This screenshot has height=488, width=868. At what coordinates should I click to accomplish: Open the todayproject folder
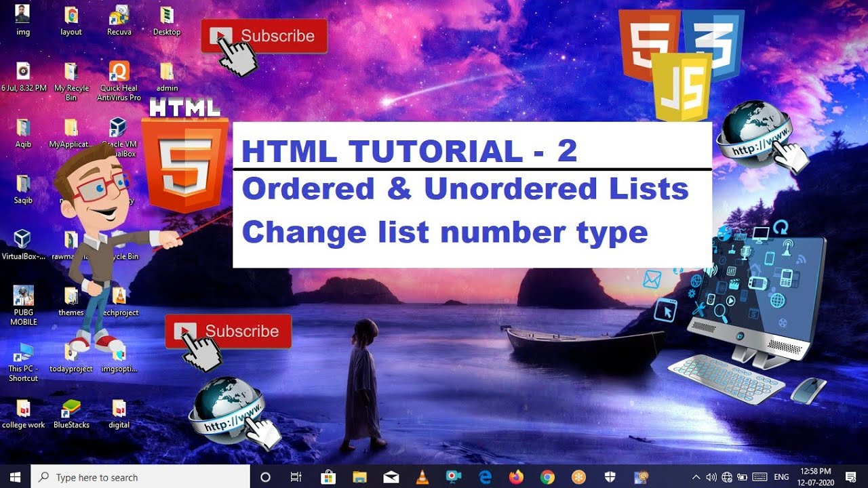point(71,357)
